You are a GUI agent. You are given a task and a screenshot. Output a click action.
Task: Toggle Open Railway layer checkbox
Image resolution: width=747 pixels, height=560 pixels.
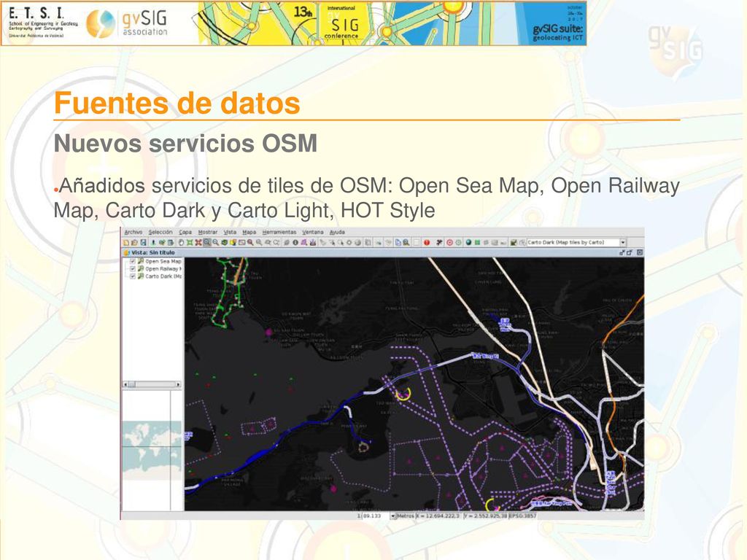[x=133, y=268]
